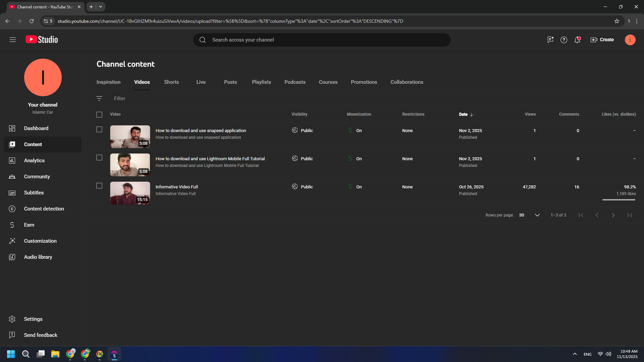Open the Audio library icon
The height and width of the screenshot is (362, 644).
pos(12,257)
